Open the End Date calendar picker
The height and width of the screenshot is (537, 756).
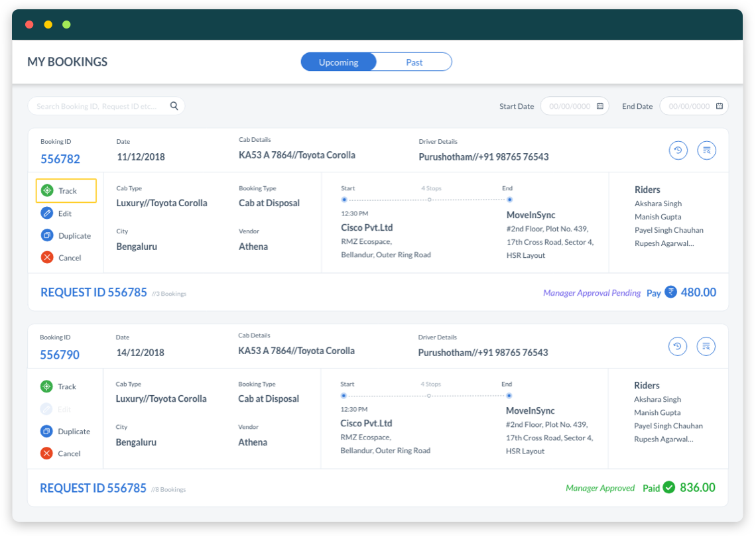(719, 105)
